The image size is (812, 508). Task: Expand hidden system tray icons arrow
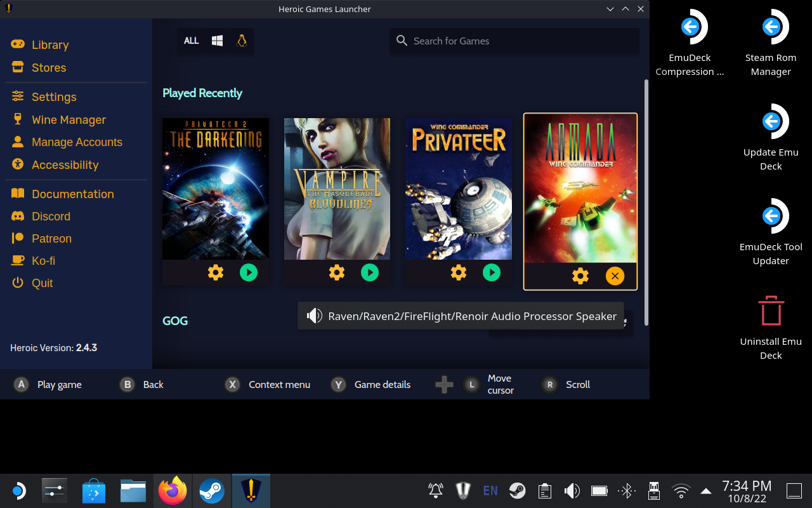(x=706, y=490)
